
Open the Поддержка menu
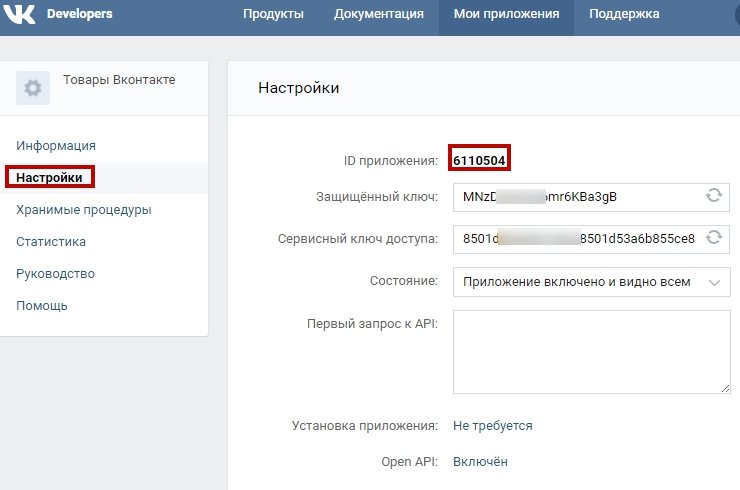(624, 14)
